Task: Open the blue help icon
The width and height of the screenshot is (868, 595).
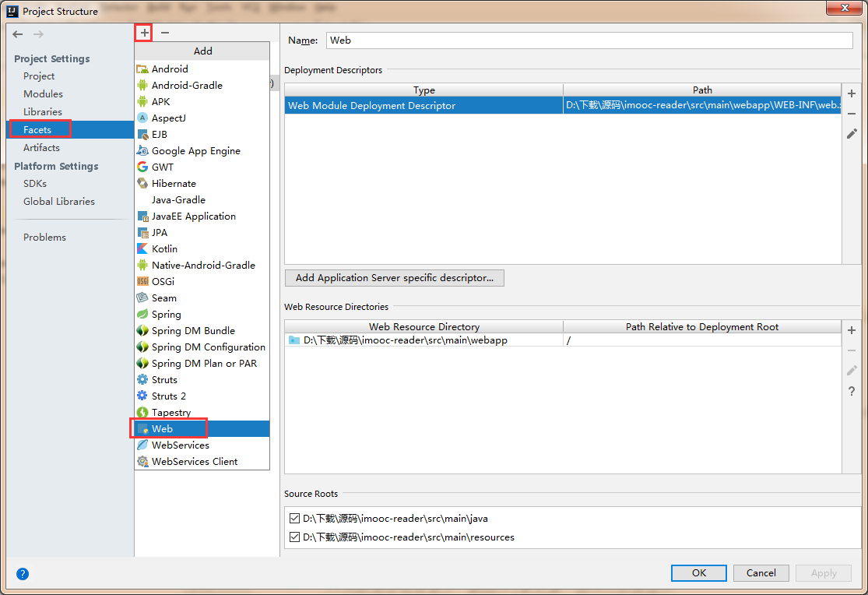Action: (22, 574)
